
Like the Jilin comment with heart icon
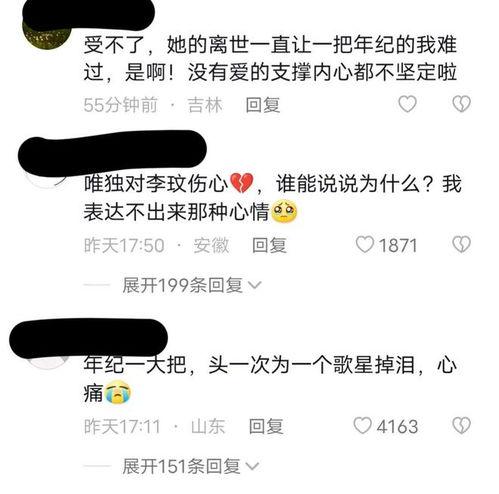click(x=407, y=104)
